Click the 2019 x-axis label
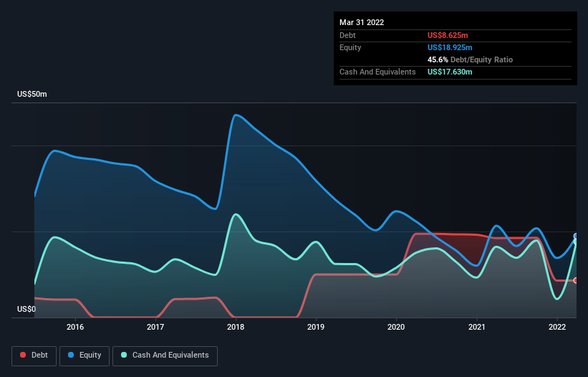Viewport: 588px width, 377px height. (x=316, y=327)
